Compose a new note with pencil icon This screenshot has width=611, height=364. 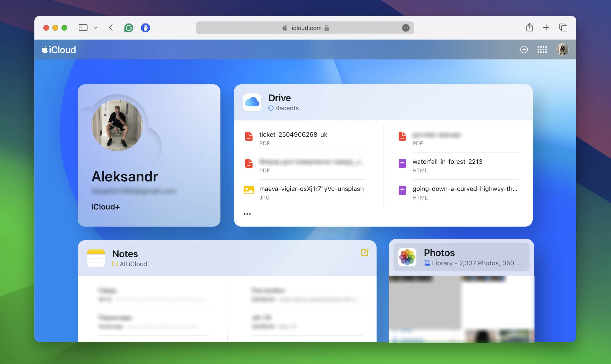(x=365, y=252)
